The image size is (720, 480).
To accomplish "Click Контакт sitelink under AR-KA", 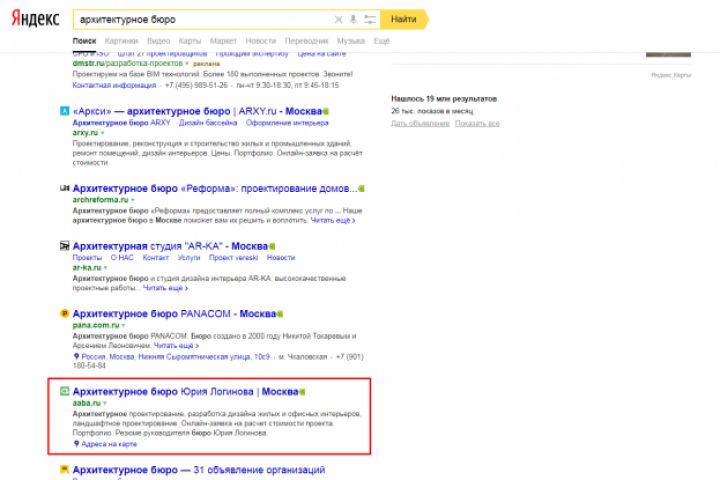I will [x=156, y=258].
